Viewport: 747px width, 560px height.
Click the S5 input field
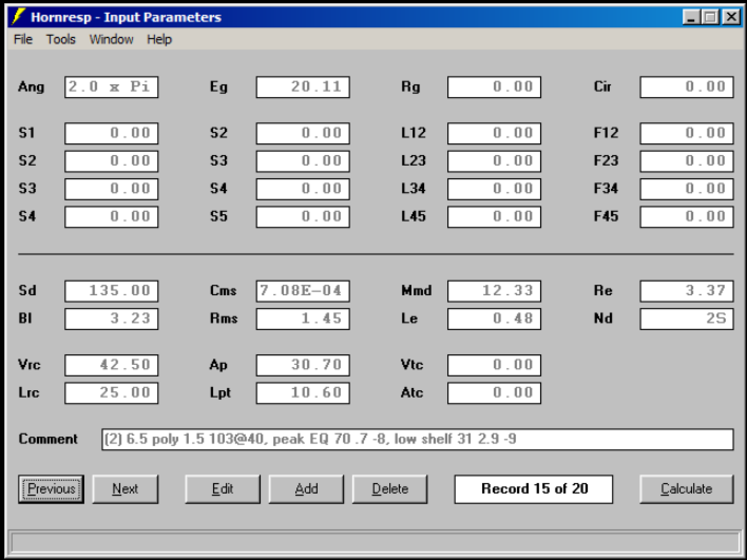pyautogui.click(x=303, y=217)
